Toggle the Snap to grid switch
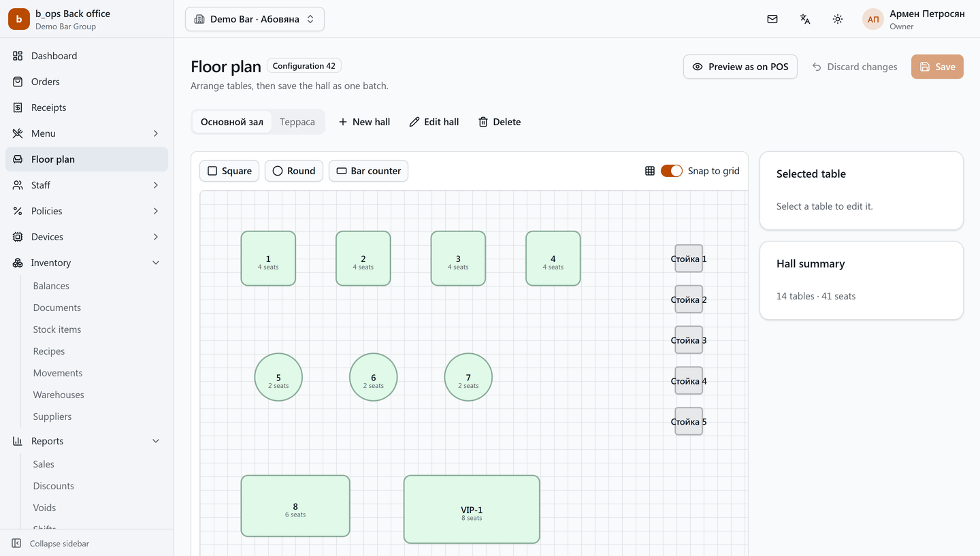This screenshot has height=556, width=980. tap(672, 171)
